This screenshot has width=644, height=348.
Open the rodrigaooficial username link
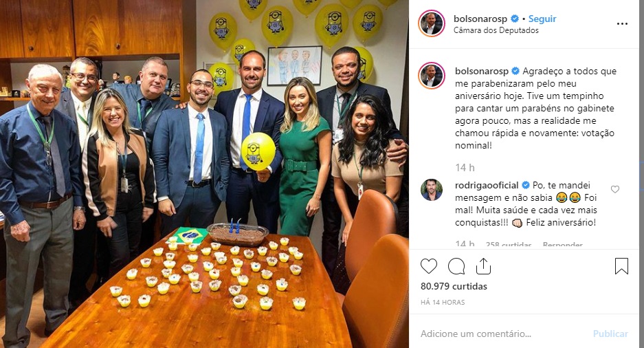click(487, 185)
